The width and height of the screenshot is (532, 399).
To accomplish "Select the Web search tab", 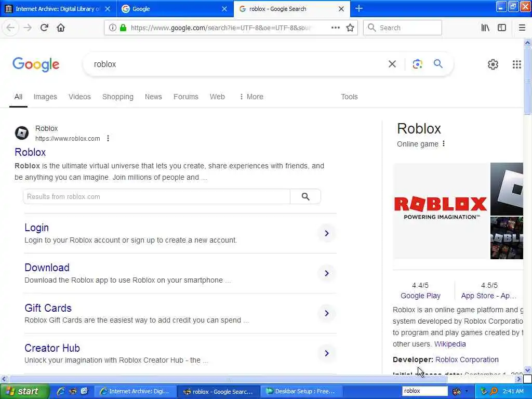I will 217,97.
